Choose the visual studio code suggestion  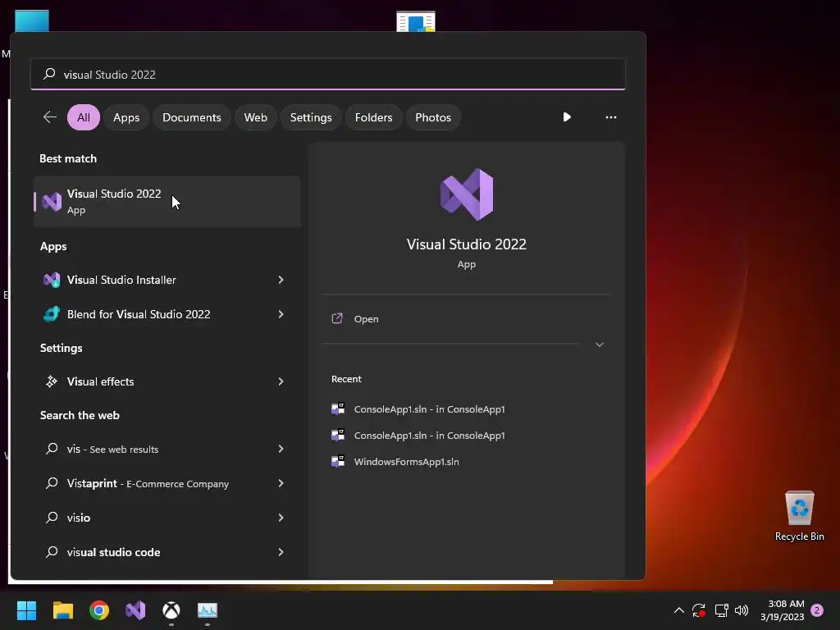click(x=167, y=552)
